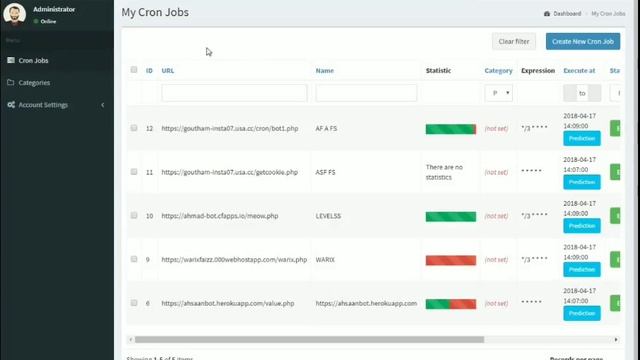
Task: Select checkbox for cron job ID 10
Action: 134,216
